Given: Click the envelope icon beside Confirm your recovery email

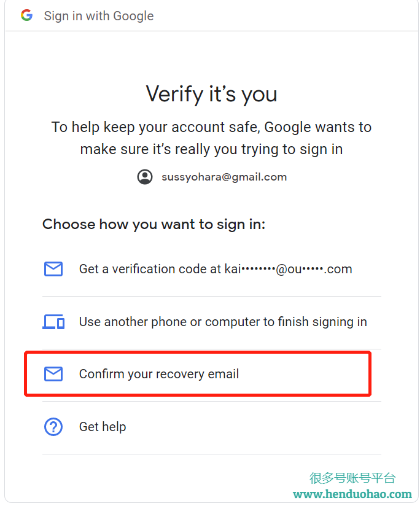Looking at the screenshot, I should [x=53, y=373].
